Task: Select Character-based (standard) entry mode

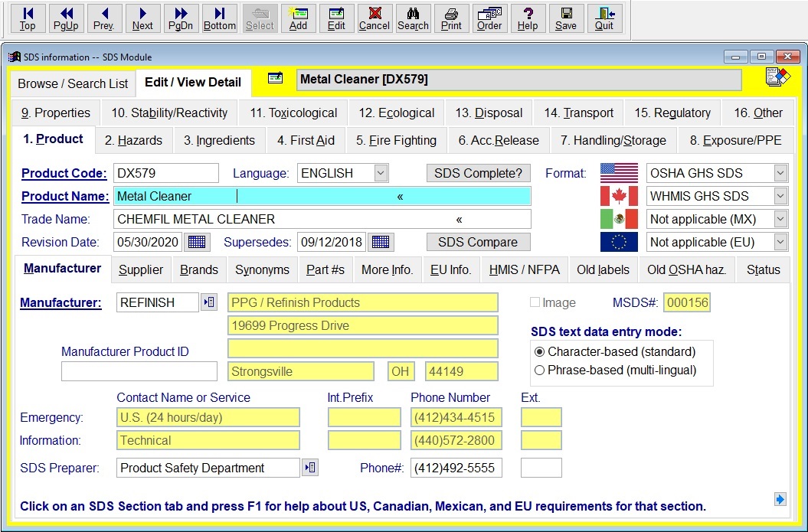Action: 539,352
